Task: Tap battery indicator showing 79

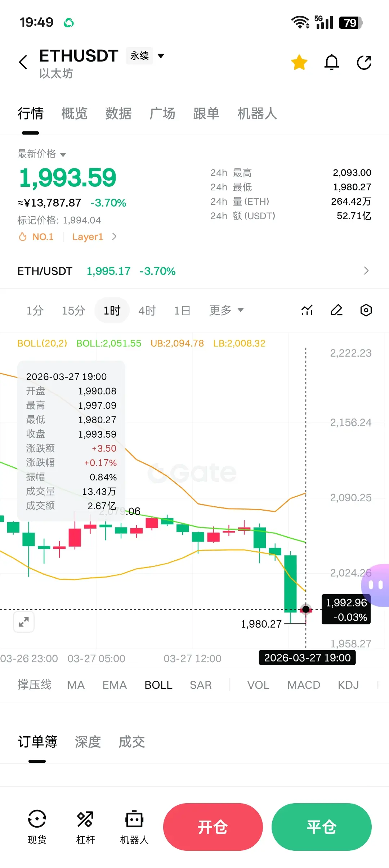Action: tap(351, 23)
